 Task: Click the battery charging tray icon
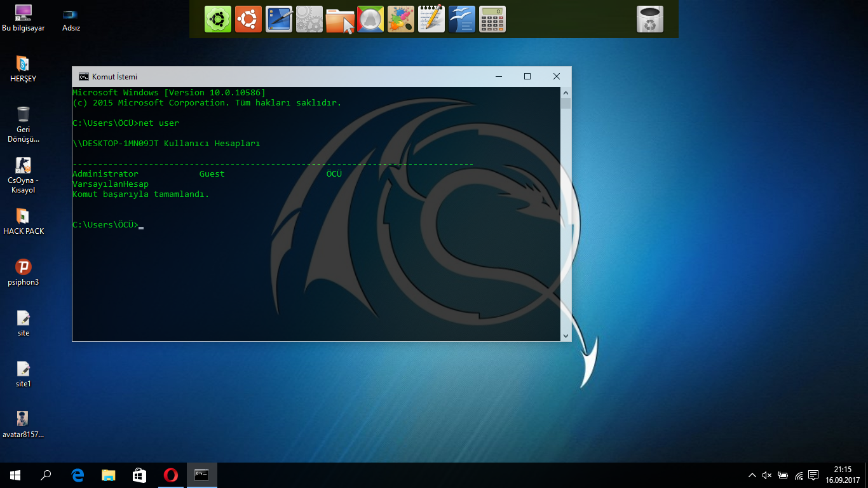click(x=783, y=475)
